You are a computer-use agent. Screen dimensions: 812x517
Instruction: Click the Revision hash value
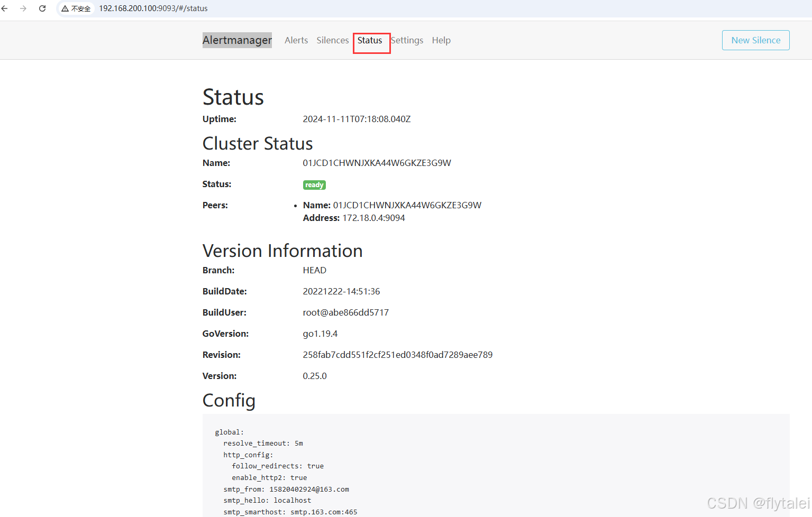[398, 355]
